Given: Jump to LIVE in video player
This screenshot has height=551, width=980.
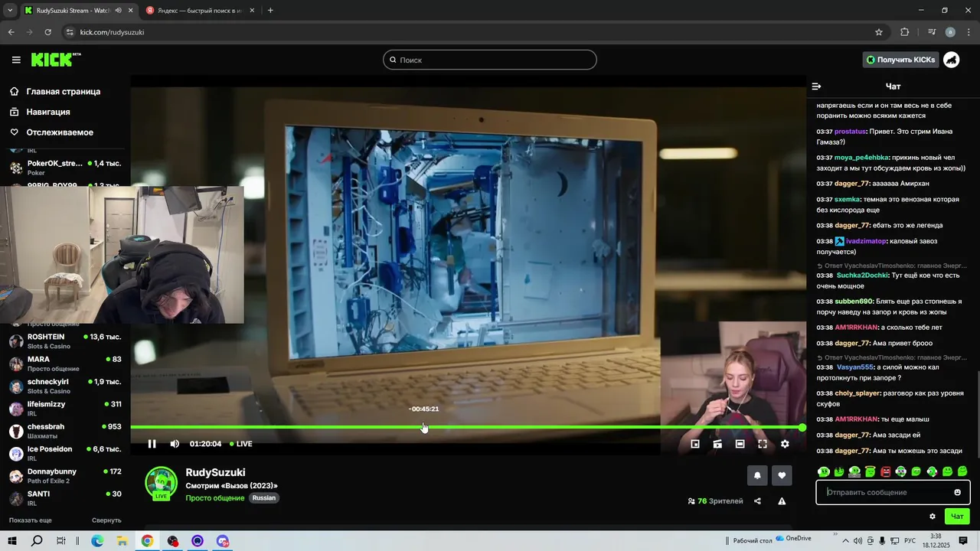Looking at the screenshot, I should 241,444.
